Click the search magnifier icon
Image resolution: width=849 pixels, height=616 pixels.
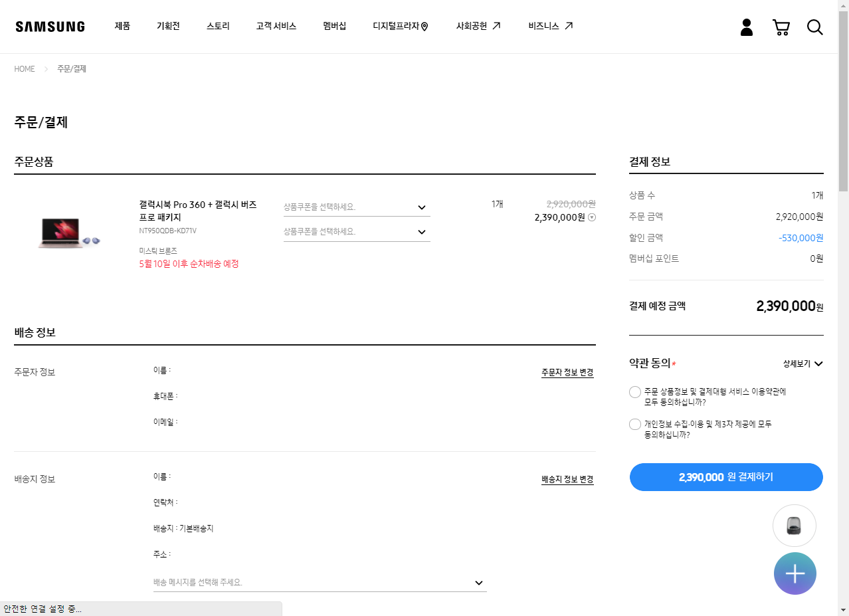click(815, 27)
